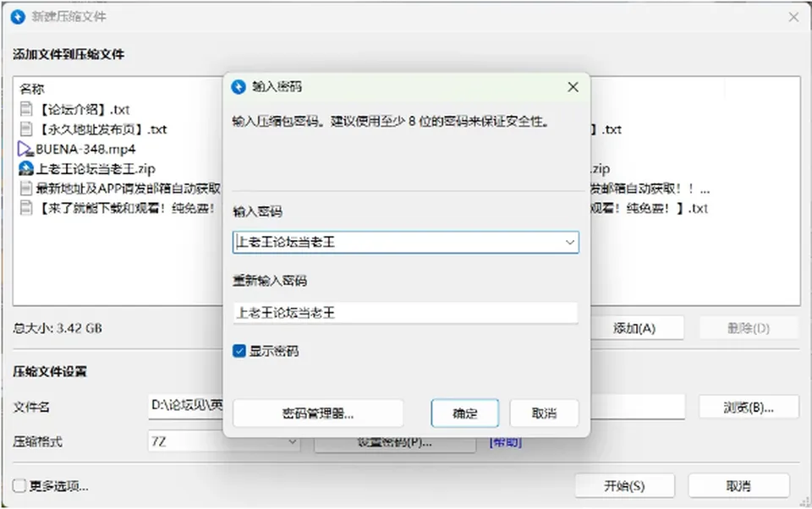Select the 上老王论坛当老王.zip archive icon
The height and width of the screenshot is (509, 812).
[x=25, y=168]
